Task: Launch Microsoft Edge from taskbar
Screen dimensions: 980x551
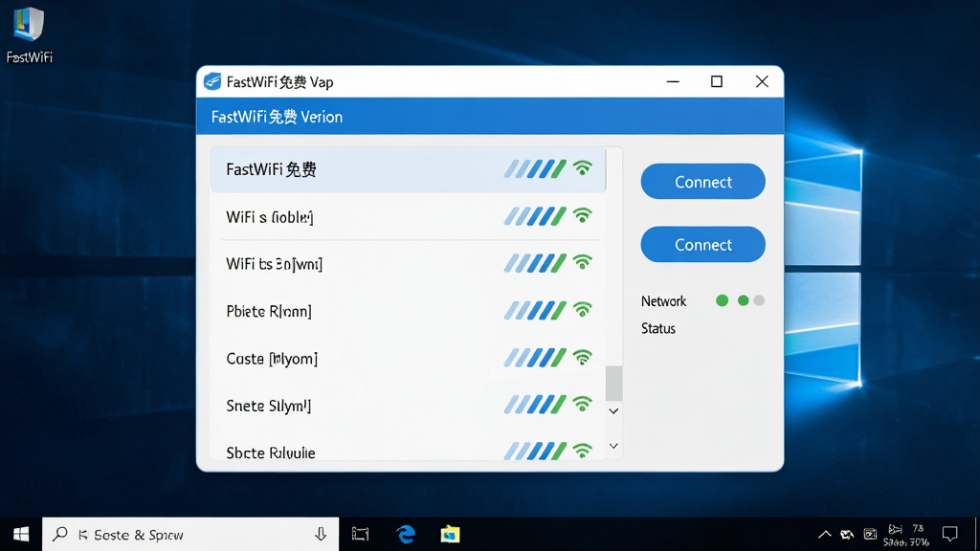Action: tap(405, 534)
